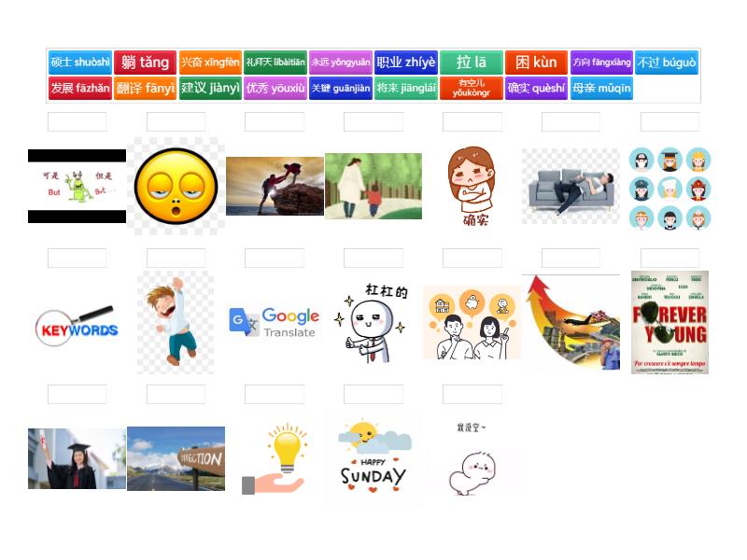Screen dimensions: 747x560
Task: Click answer box above man on sofa
Action: pyautogui.click(x=571, y=122)
